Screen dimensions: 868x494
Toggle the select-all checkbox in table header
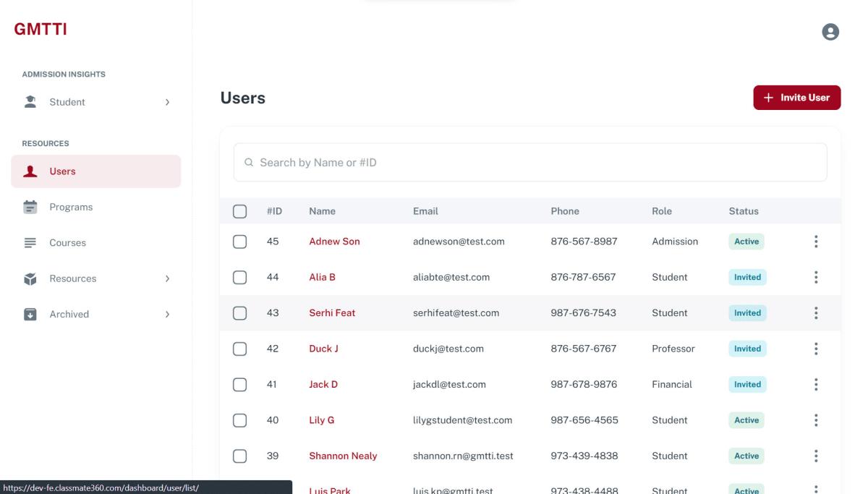tap(240, 211)
